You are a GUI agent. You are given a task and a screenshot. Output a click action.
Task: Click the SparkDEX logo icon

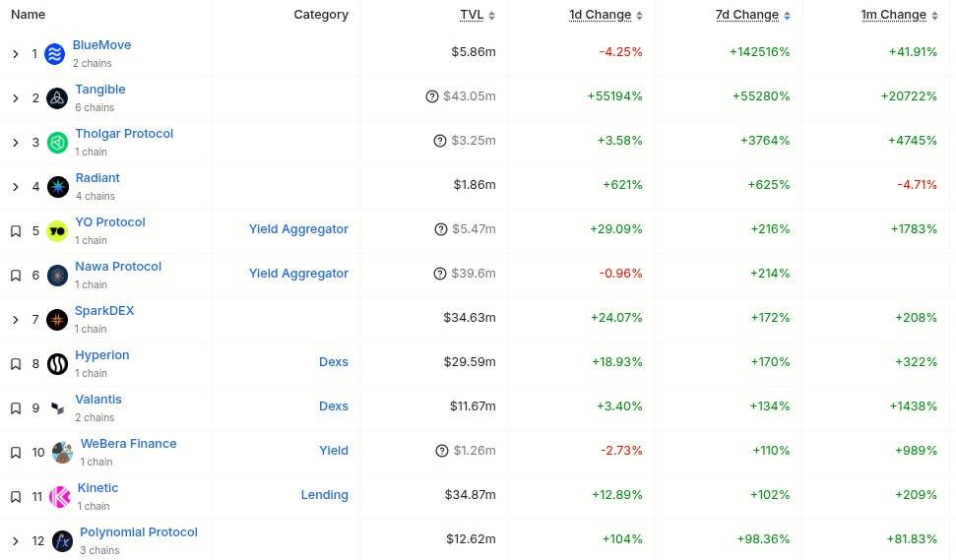click(57, 320)
